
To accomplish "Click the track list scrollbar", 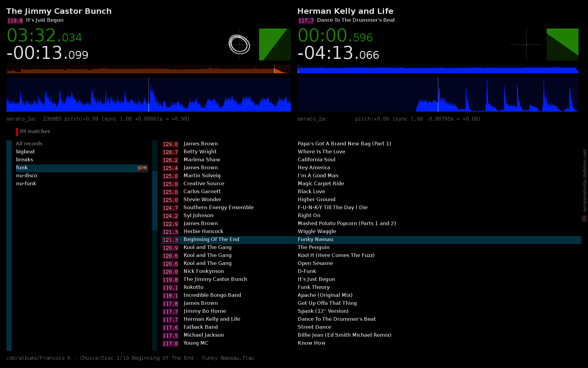I will tap(155, 245).
